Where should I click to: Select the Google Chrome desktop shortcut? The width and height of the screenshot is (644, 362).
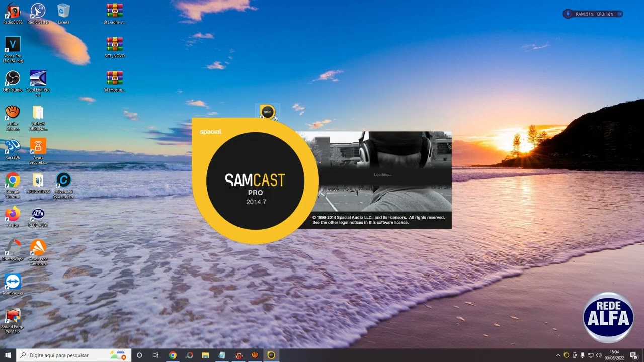(13, 185)
